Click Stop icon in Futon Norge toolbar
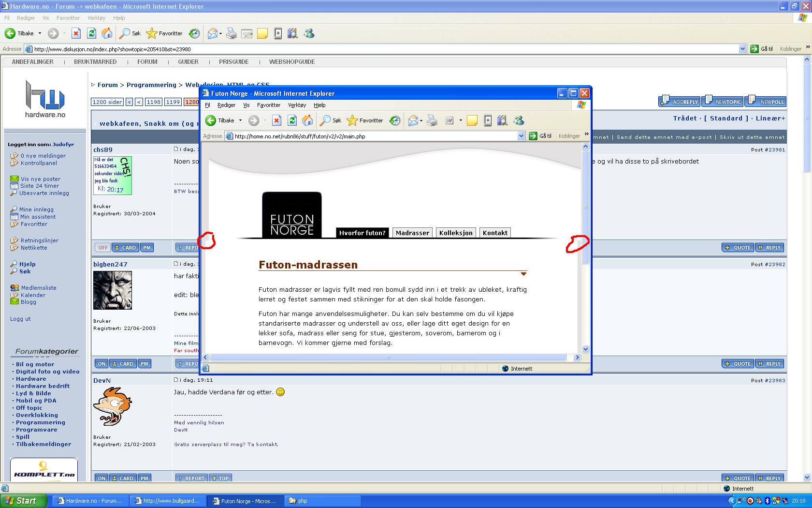The height and width of the screenshot is (508, 812). coord(276,120)
